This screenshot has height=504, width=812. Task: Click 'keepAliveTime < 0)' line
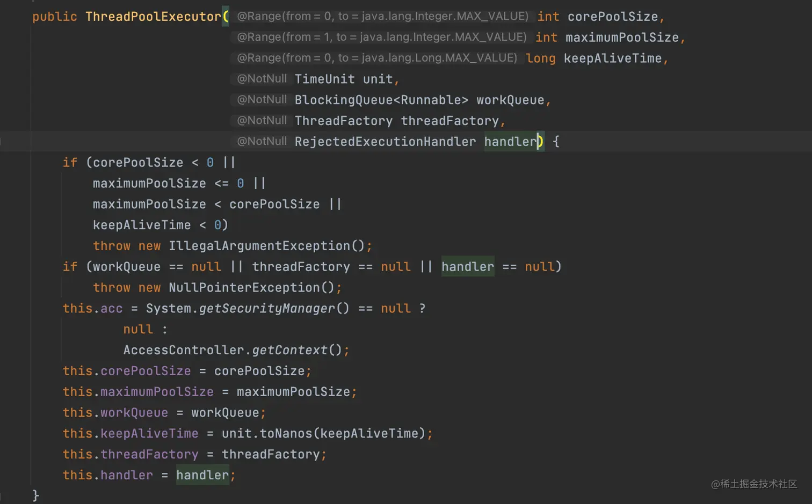click(x=161, y=225)
